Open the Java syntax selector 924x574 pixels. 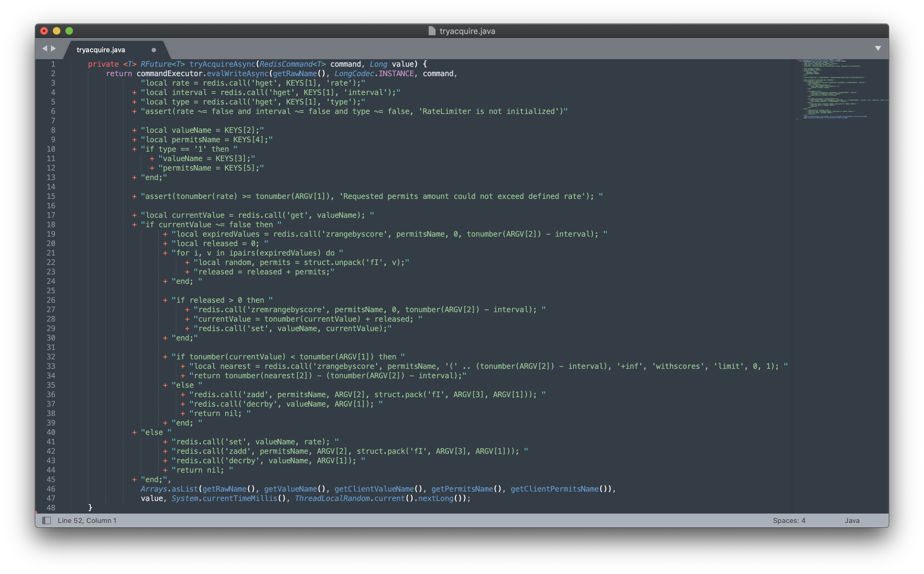click(x=852, y=521)
